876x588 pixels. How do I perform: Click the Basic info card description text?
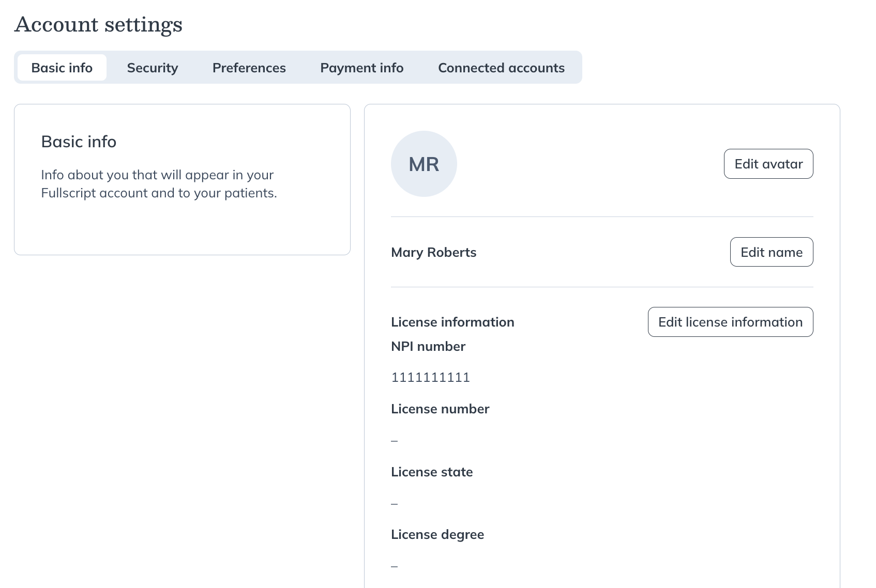click(158, 183)
